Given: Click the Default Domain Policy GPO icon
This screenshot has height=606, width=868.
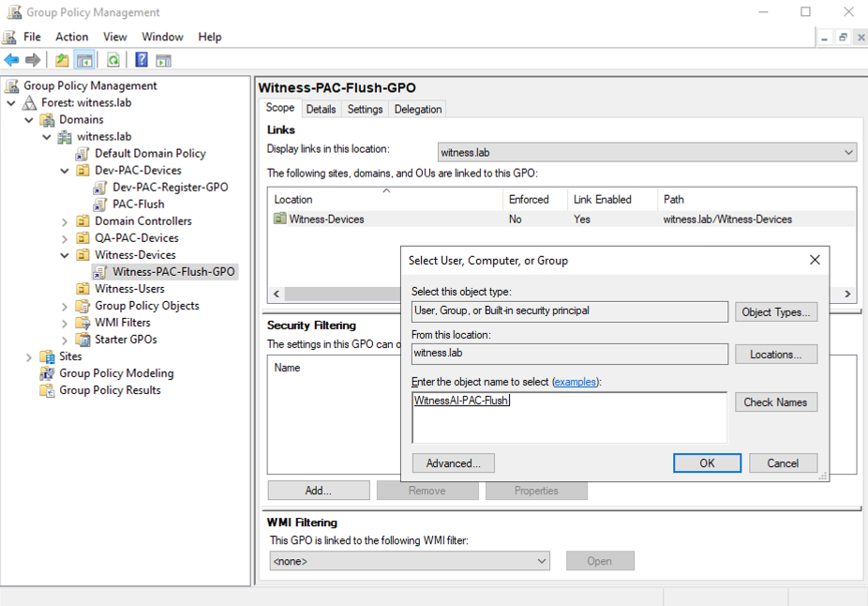Looking at the screenshot, I should coord(83,154).
